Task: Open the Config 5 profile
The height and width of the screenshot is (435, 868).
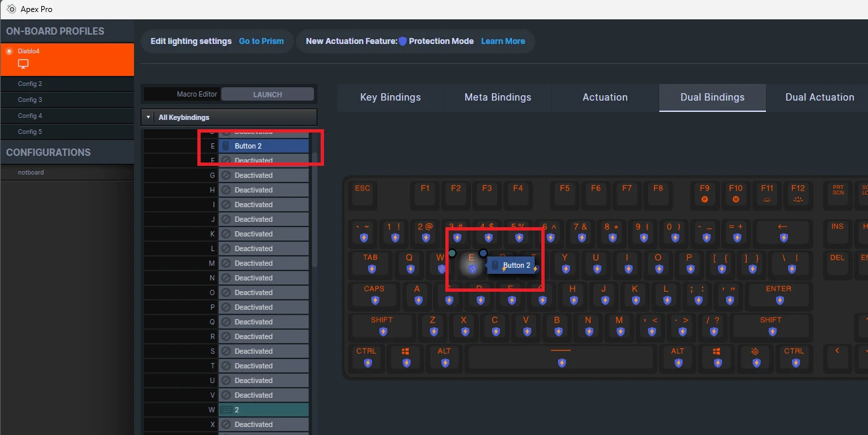Action: [67, 132]
